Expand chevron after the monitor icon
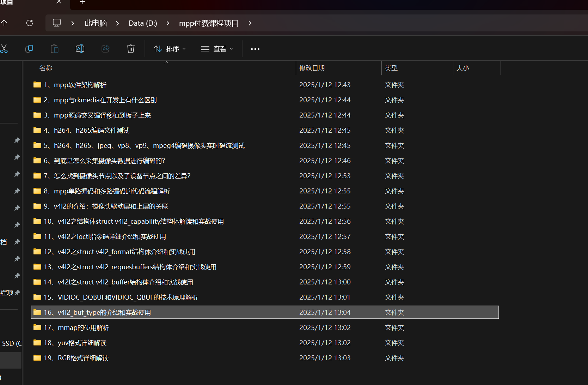588x385 pixels. point(73,23)
